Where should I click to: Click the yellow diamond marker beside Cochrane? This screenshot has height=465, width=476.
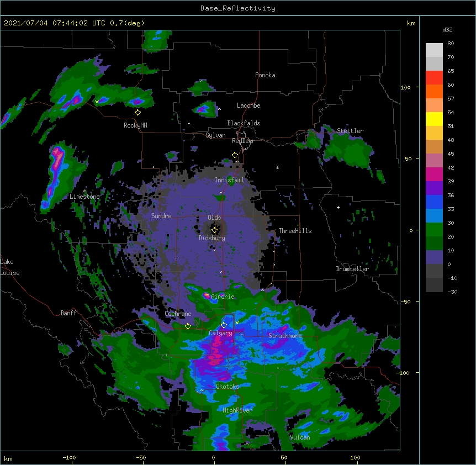click(x=188, y=326)
